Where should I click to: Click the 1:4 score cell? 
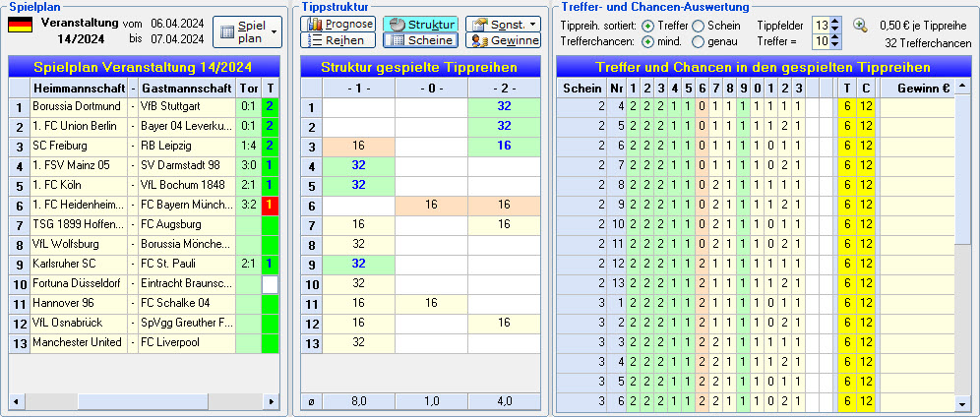(x=249, y=146)
